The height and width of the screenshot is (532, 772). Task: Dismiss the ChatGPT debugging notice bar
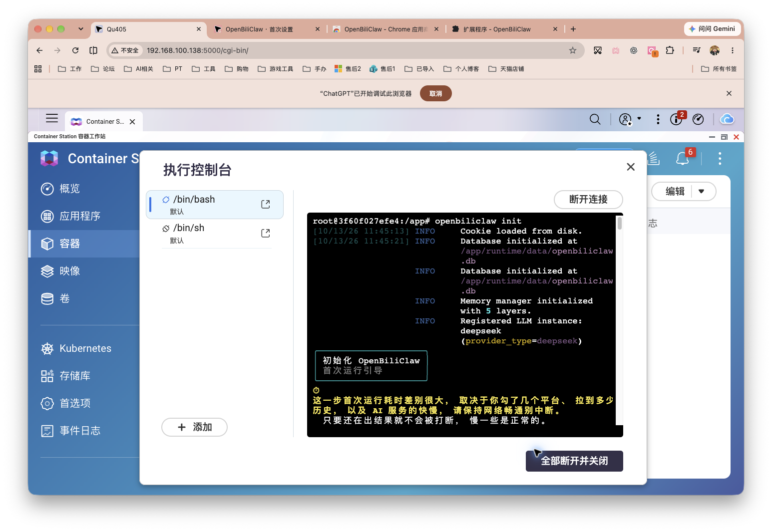click(729, 93)
